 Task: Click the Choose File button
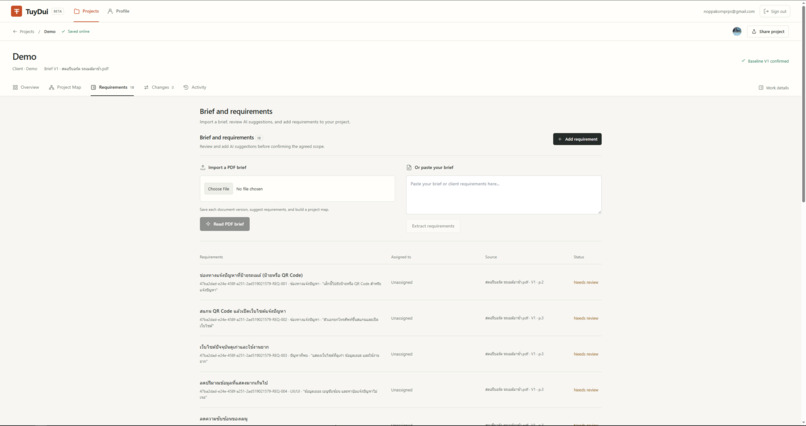point(218,189)
